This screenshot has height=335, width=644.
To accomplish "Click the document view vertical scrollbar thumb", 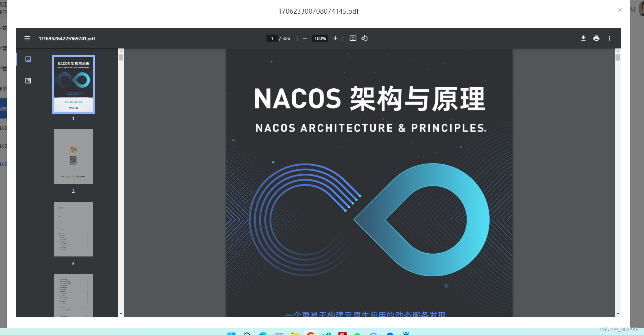I will tap(618, 58).
